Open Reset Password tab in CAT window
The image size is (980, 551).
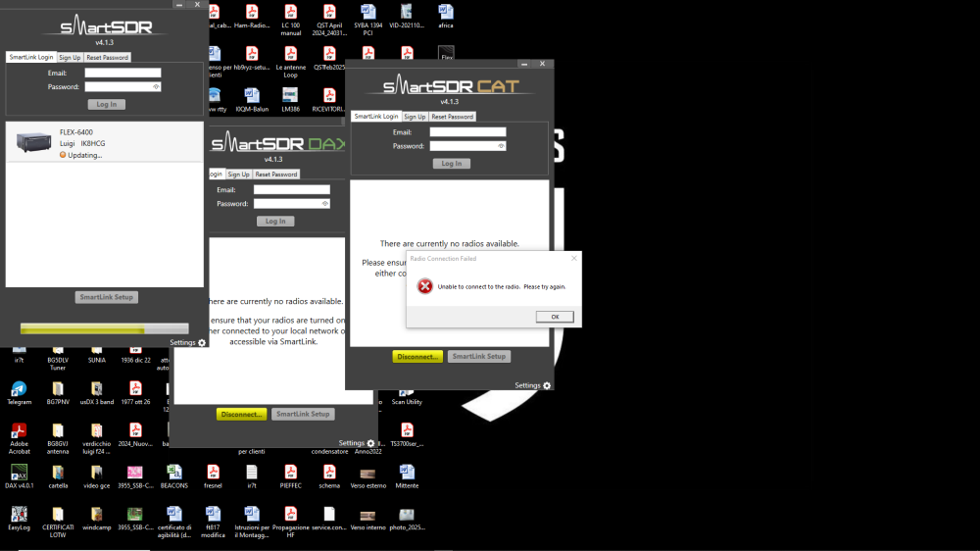pos(453,117)
